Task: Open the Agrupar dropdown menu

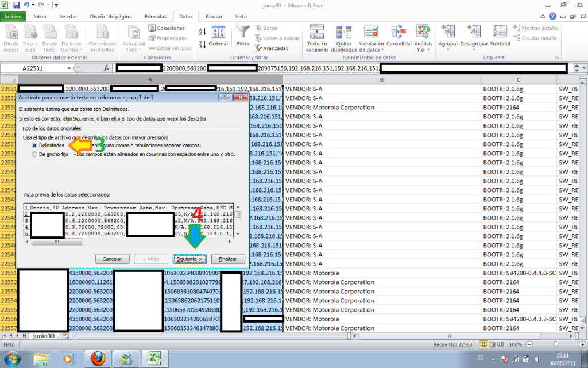Action: [x=447, y=50]
